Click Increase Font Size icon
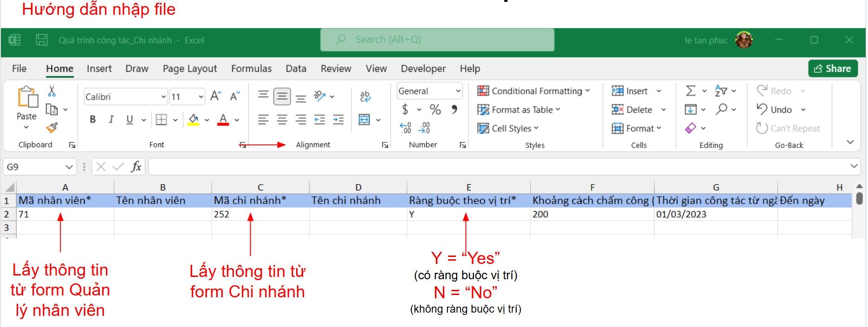The width and height of the screenshot is (868, 327). click(215, 96)
